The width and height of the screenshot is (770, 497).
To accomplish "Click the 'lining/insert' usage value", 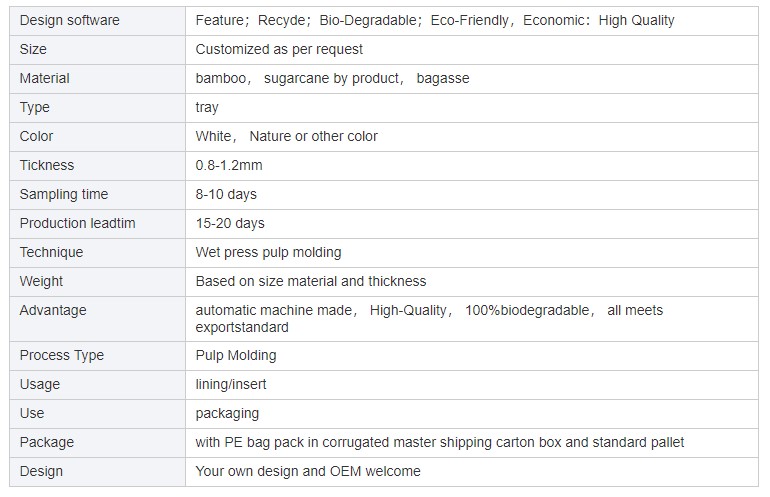I will tap(231, 384).
